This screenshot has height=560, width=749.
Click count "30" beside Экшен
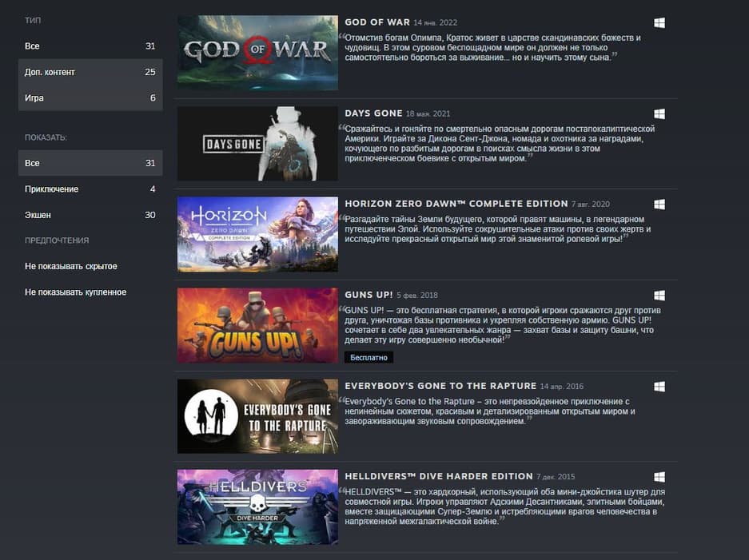(150, 215)
